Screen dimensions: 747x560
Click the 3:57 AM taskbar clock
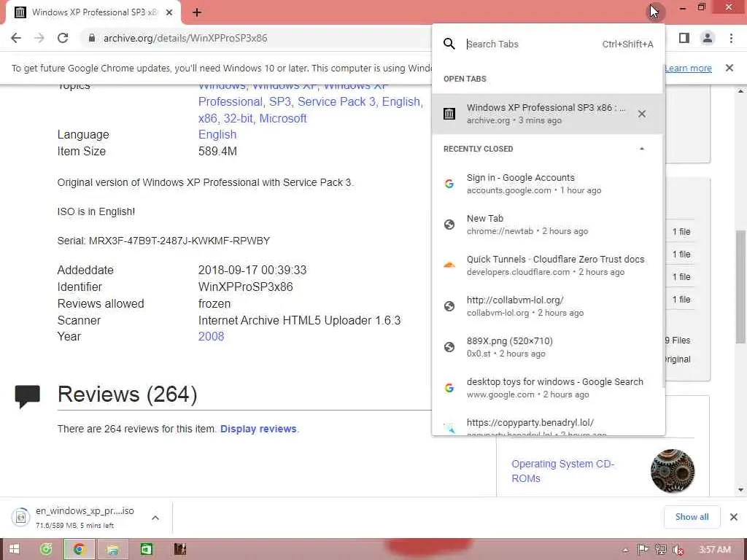click(x=715, y=550)
